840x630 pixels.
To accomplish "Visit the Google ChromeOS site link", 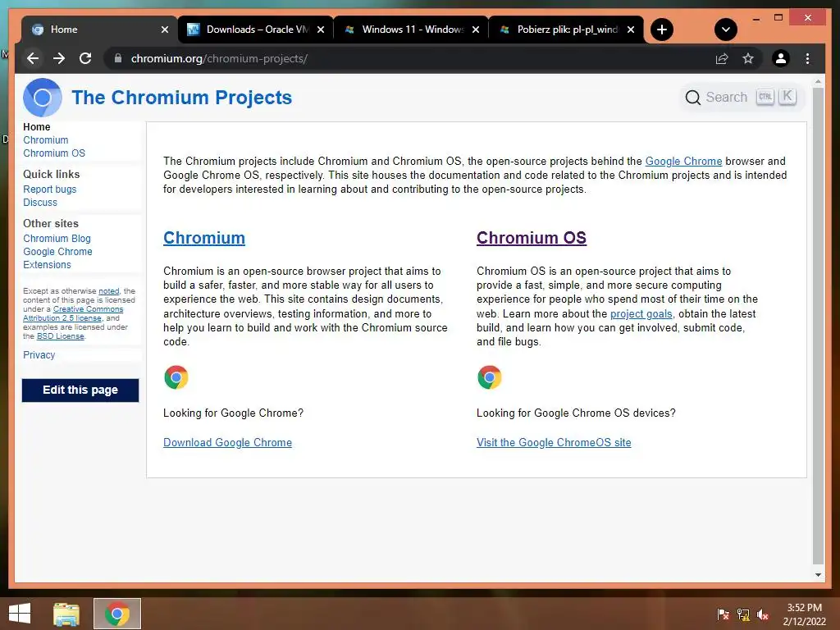I will [x=554, y=442].
